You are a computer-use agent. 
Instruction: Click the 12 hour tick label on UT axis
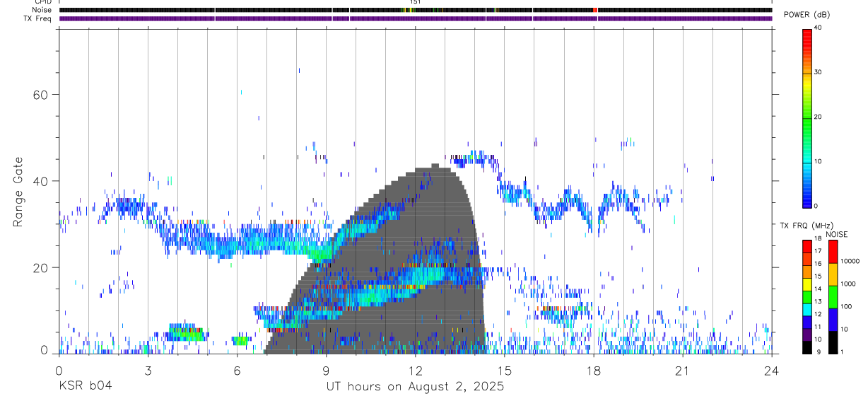click(415, 371)
